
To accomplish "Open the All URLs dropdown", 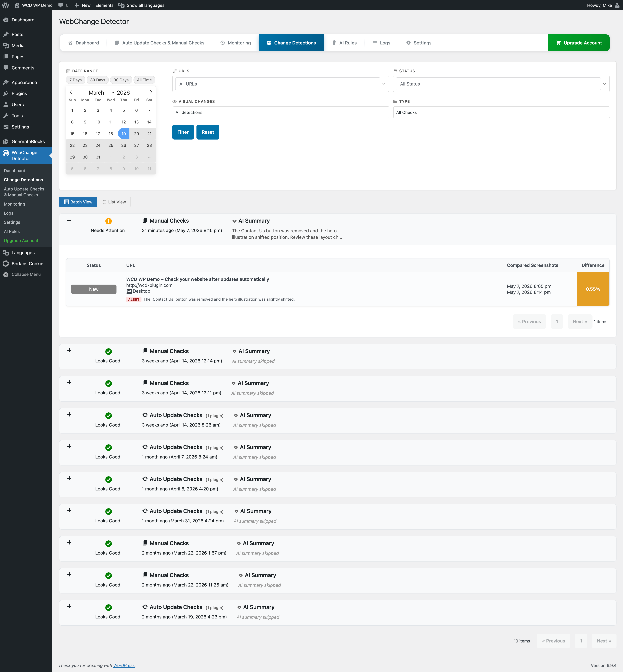I will (281, 84).
